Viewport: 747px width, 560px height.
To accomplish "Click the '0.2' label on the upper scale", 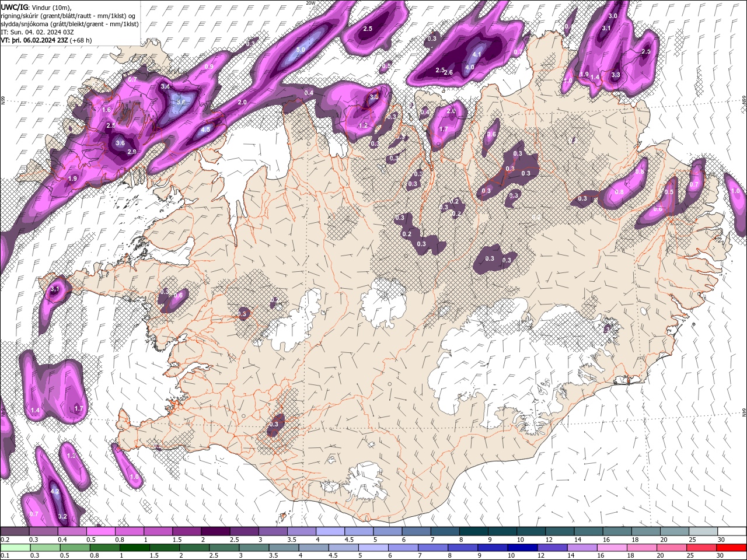I will coord(5,540).
